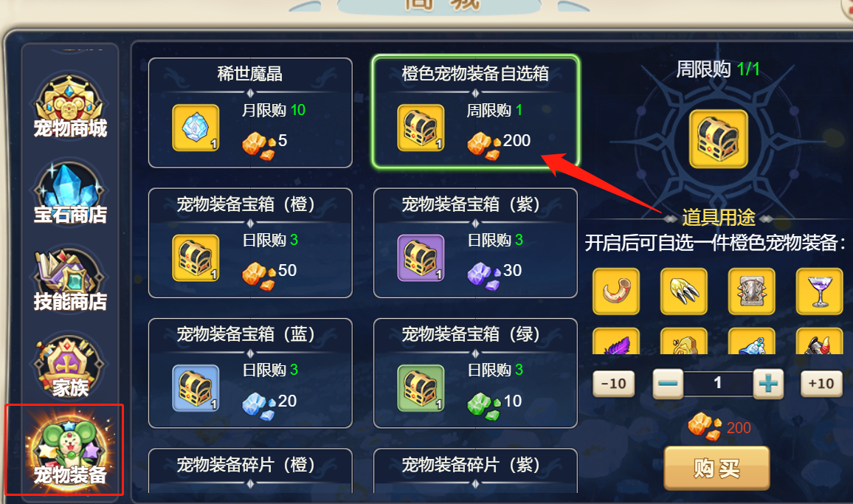Select the green 宠物装备宝箱 (绿) chest icon
Image resolution: width=853 pixels, height=504 pixels.
(421, 388)
